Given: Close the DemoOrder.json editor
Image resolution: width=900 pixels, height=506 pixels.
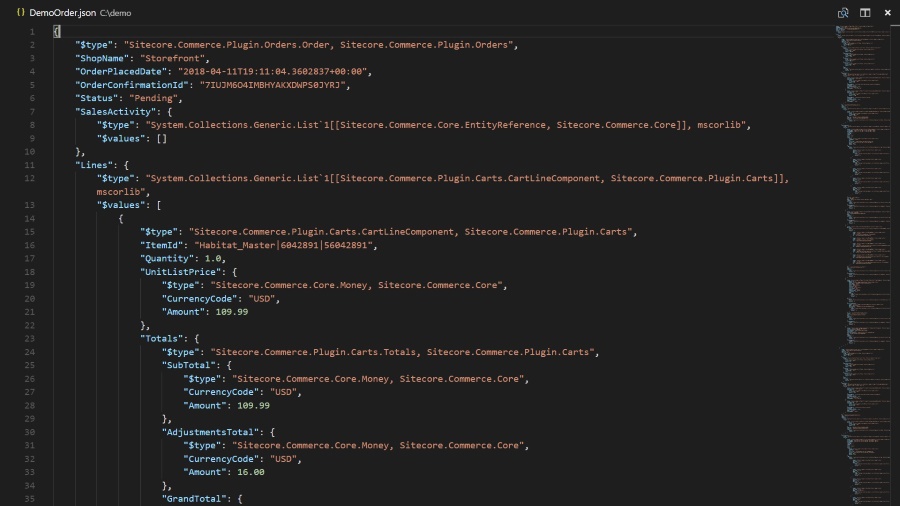Looking at the screenshot, I should click(x=887, y=13).
